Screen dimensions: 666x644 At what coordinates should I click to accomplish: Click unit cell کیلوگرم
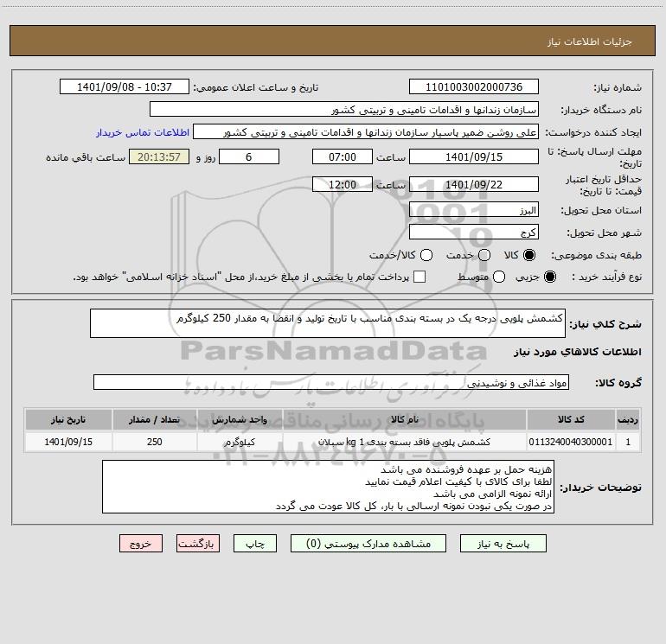click(x=240, y=442)
